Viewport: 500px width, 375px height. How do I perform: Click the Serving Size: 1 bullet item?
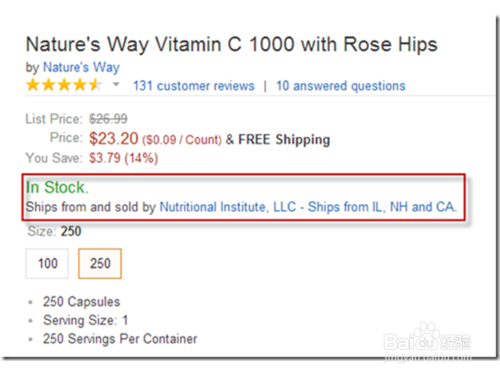(86, 321)
